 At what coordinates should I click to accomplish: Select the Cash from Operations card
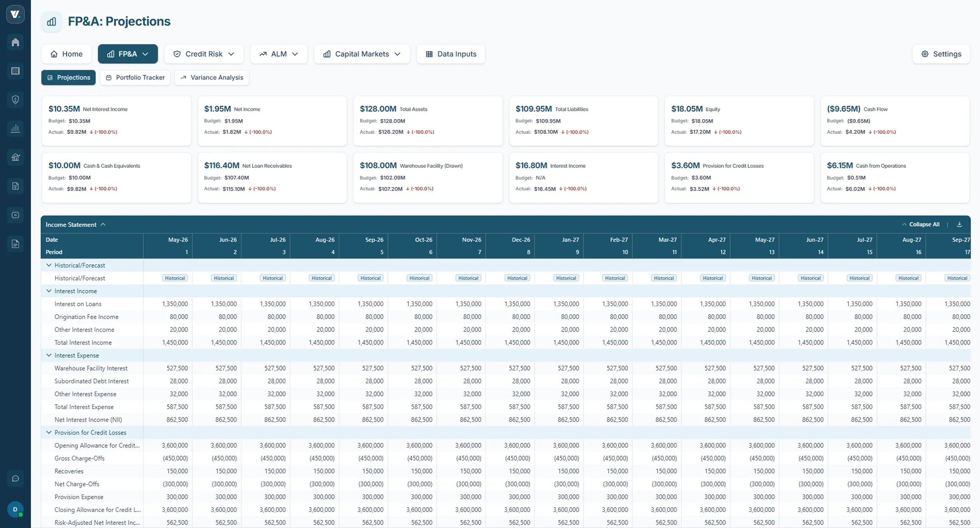coord(895,178)
